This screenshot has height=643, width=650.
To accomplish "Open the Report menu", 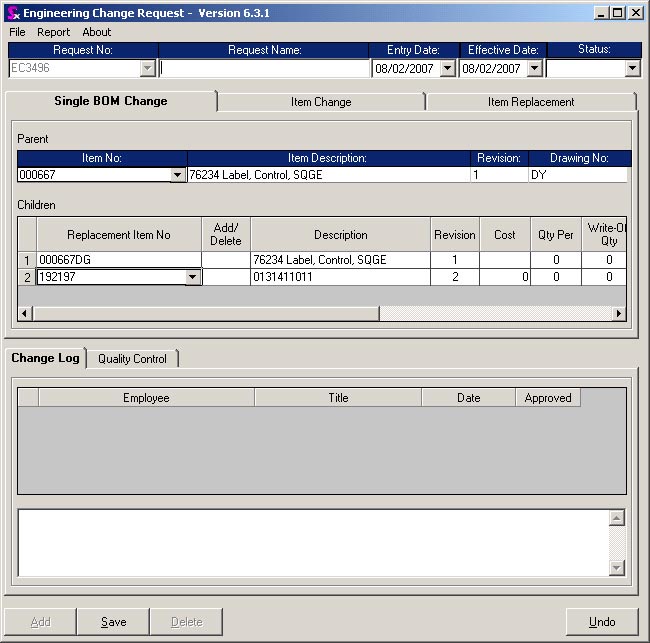I will tap(54, 32).
